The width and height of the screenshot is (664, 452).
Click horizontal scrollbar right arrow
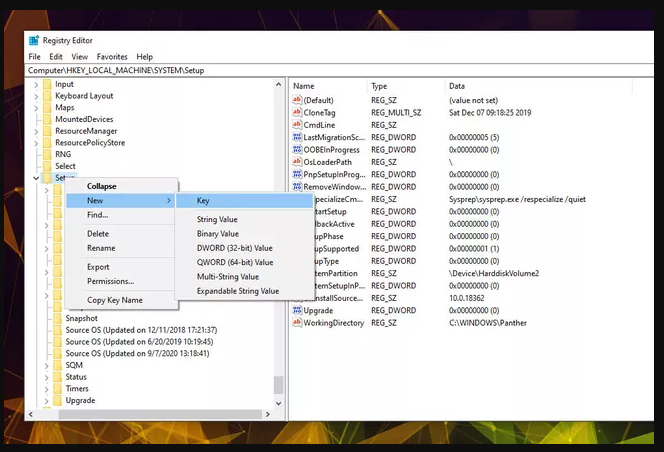[x=268, y=414]
